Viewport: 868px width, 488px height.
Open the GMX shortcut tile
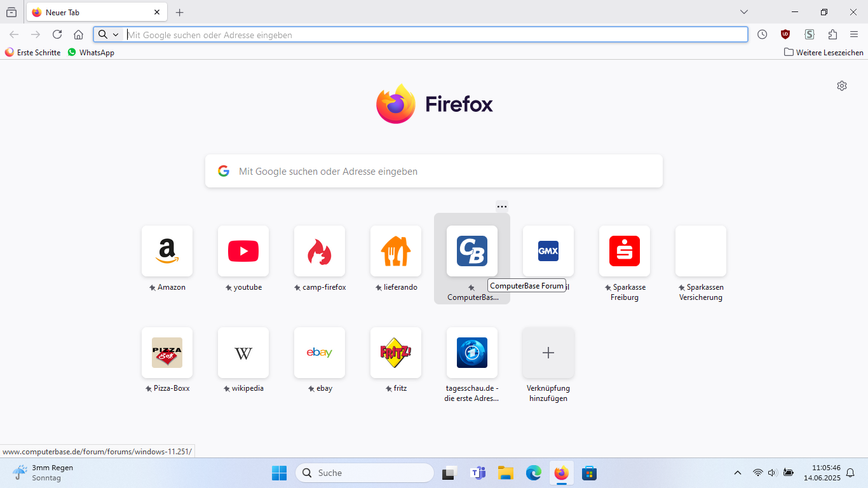[x=548, y=251]
